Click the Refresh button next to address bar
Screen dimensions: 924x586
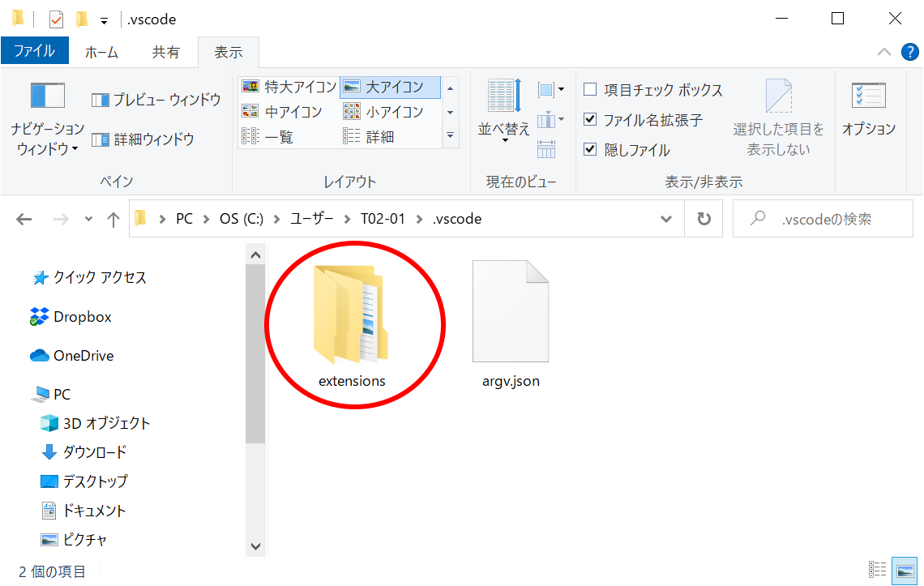point(704,219)
